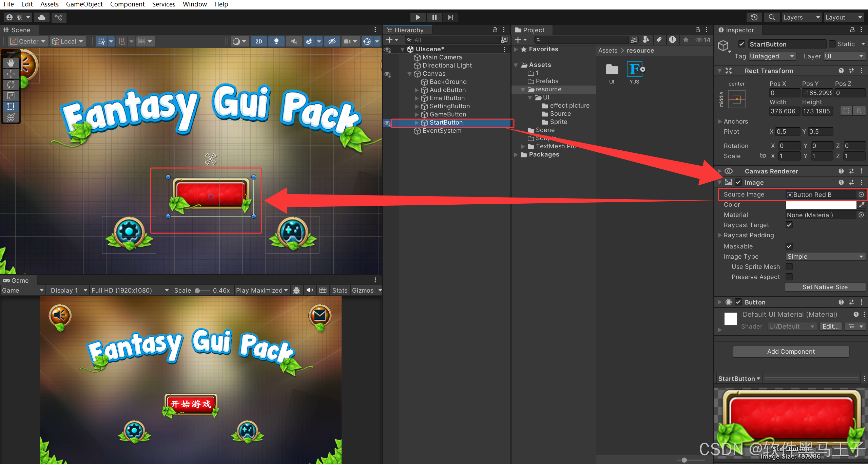Click Set Native Size button
Screen dimensions: 868x464
tap(825, 287)
